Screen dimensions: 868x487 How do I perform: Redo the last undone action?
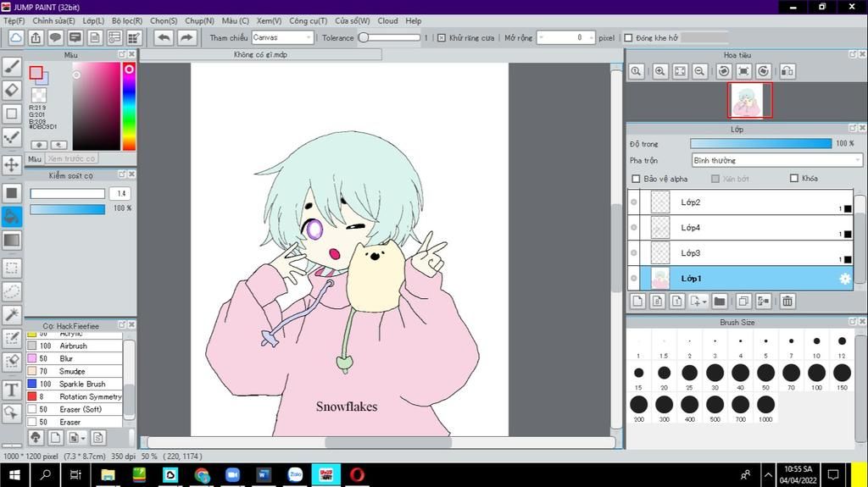[x=187, y=37]
